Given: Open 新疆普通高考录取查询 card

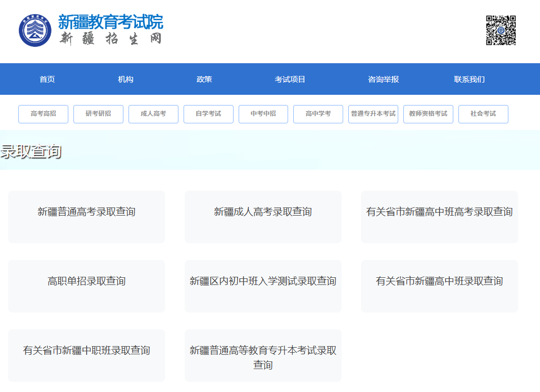Looking at the screenshot, I should click(x=87, y=217).
